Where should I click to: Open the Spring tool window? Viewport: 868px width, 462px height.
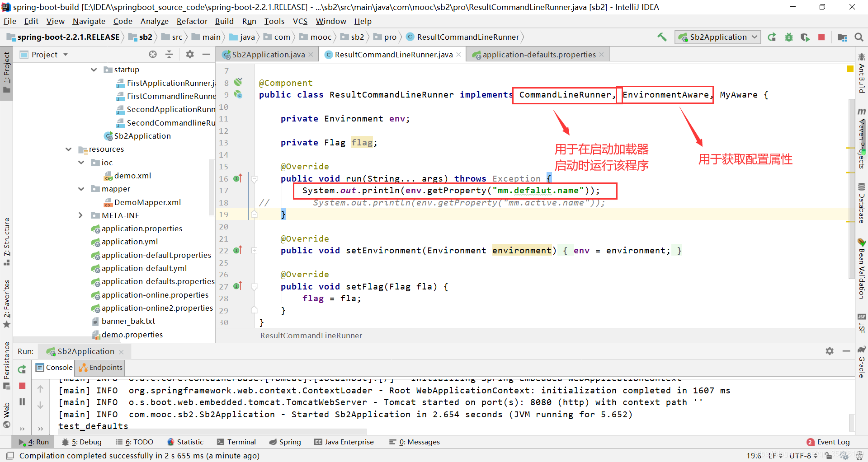285,442
